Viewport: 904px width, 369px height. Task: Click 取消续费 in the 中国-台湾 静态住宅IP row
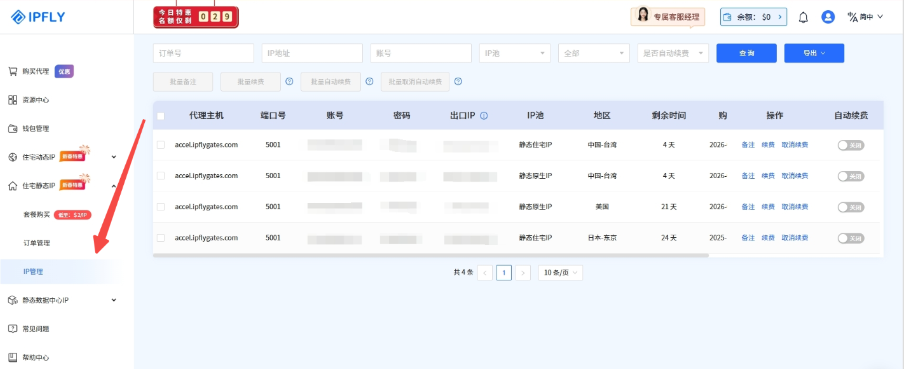tap(795, 145)
